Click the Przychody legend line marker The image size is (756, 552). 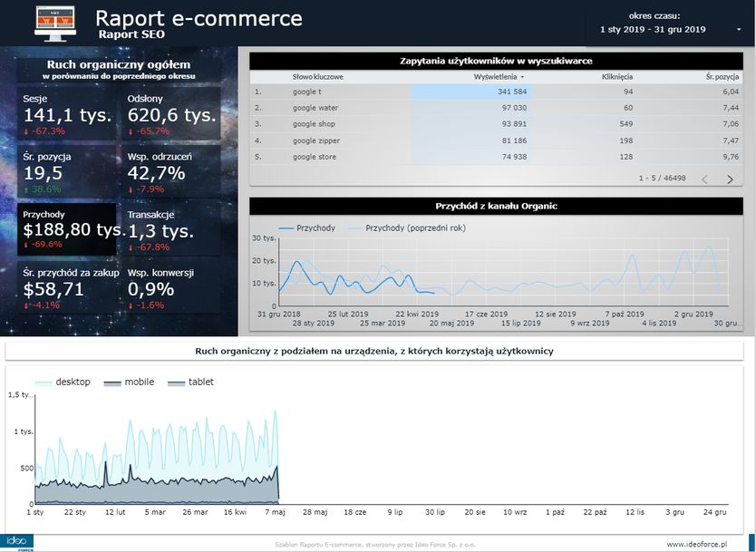tap(286, 228)
